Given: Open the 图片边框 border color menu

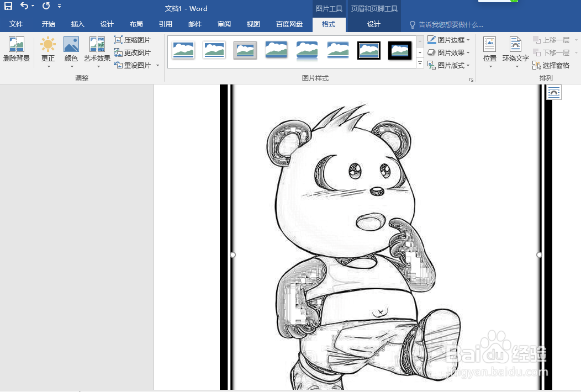Looking at the screenshot, I should [448, 40].
